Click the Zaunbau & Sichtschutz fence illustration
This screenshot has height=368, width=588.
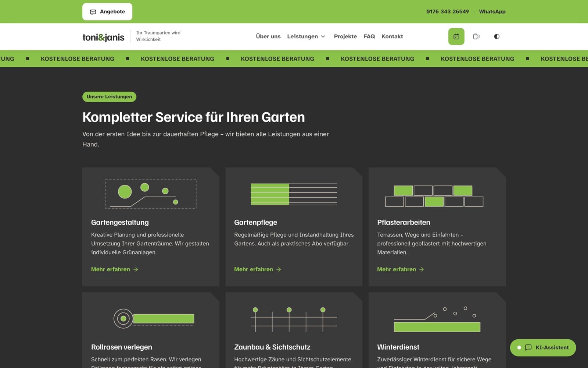(x=294, y=319)
